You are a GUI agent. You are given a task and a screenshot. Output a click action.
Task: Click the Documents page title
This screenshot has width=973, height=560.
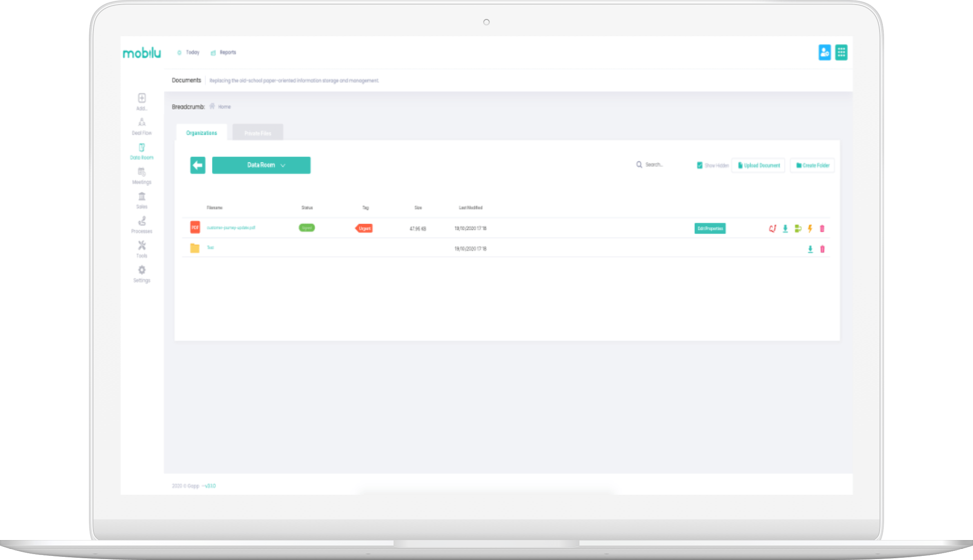point(186,80)
